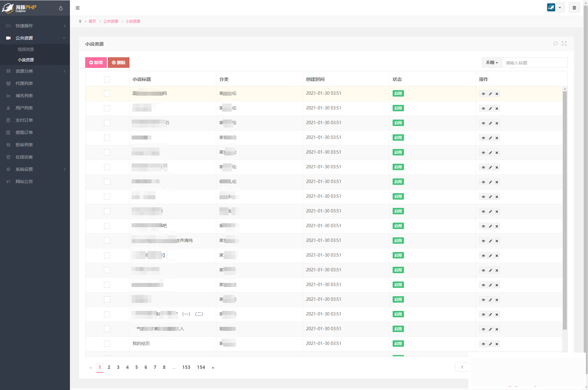Click the 新增 button
This screenshot has width=588, height=390.
click(96, 63)
